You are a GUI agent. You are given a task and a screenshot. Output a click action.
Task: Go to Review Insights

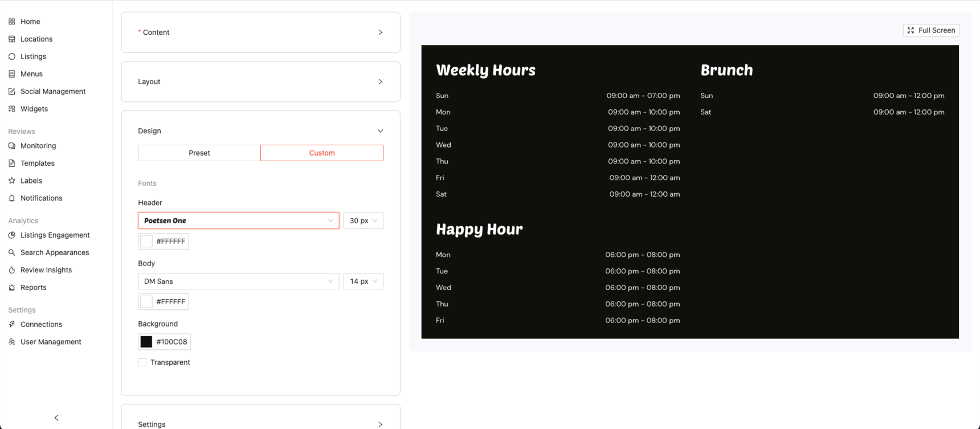[x=46, y=270]
